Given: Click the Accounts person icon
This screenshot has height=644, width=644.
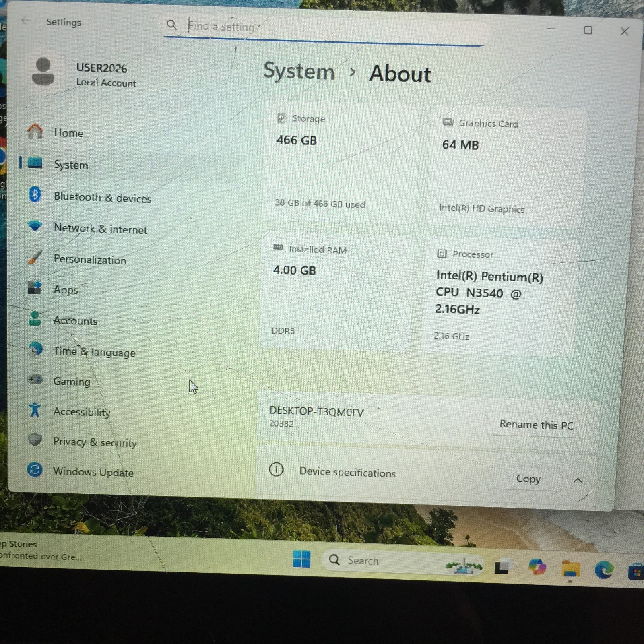Looking at the screenshot, I should point(35,319).
